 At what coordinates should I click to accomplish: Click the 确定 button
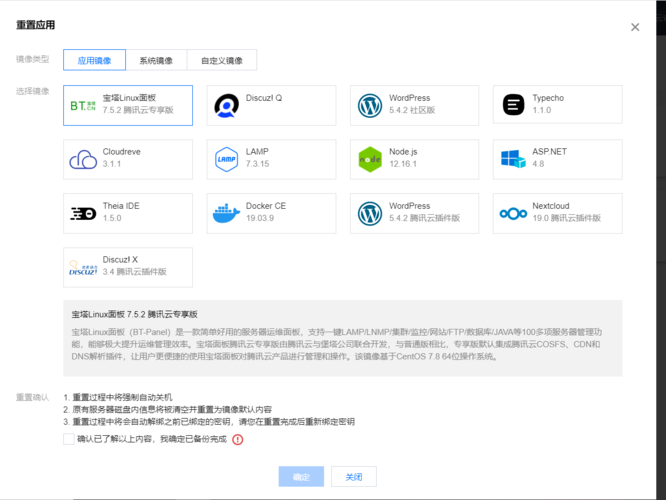pos(301,477)
